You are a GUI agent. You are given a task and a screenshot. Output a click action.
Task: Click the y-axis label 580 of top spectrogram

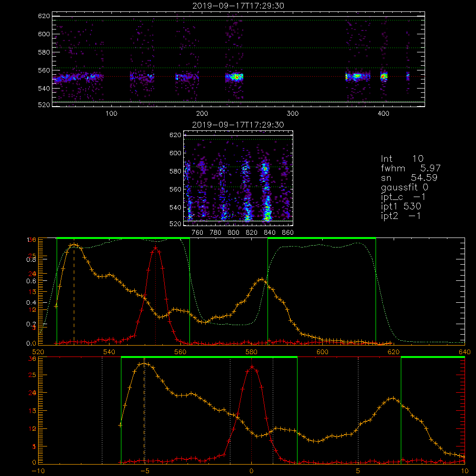[44, 52]
